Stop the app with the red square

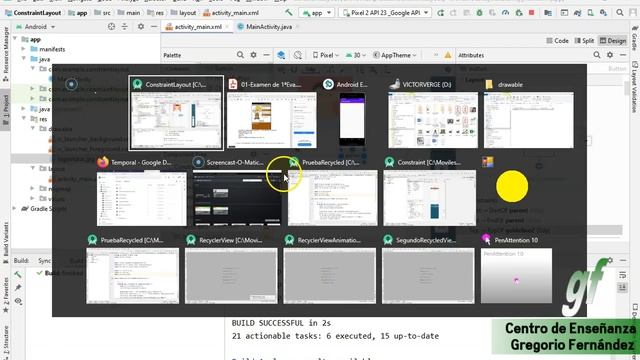pos(531,13)
